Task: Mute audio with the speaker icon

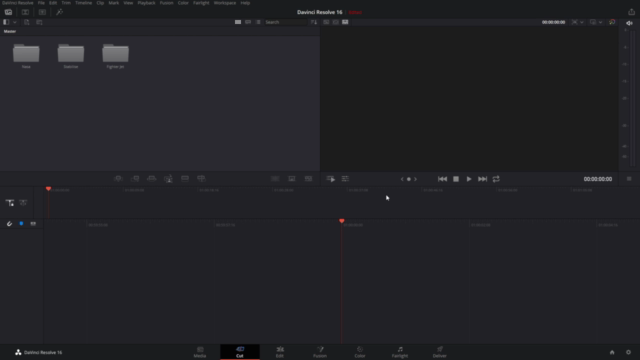Action: pos(629,23)
